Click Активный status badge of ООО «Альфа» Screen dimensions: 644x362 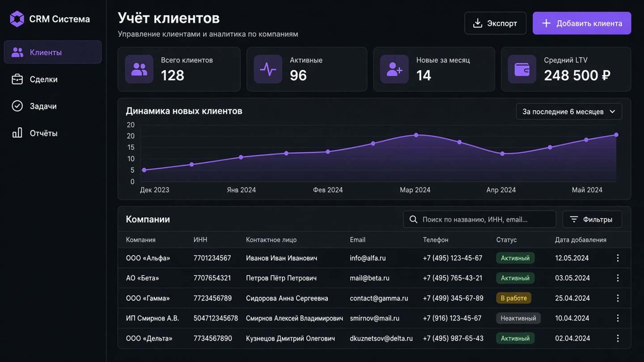click(x=515, y=258)
